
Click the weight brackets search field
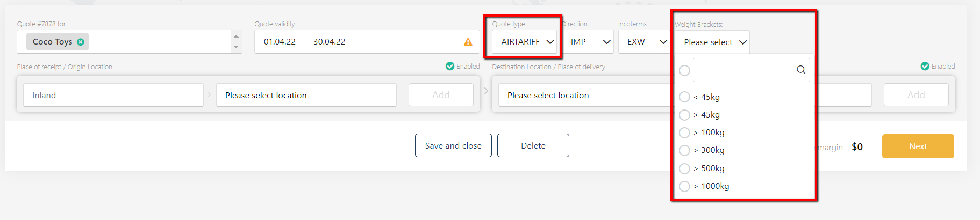(745, 70)
